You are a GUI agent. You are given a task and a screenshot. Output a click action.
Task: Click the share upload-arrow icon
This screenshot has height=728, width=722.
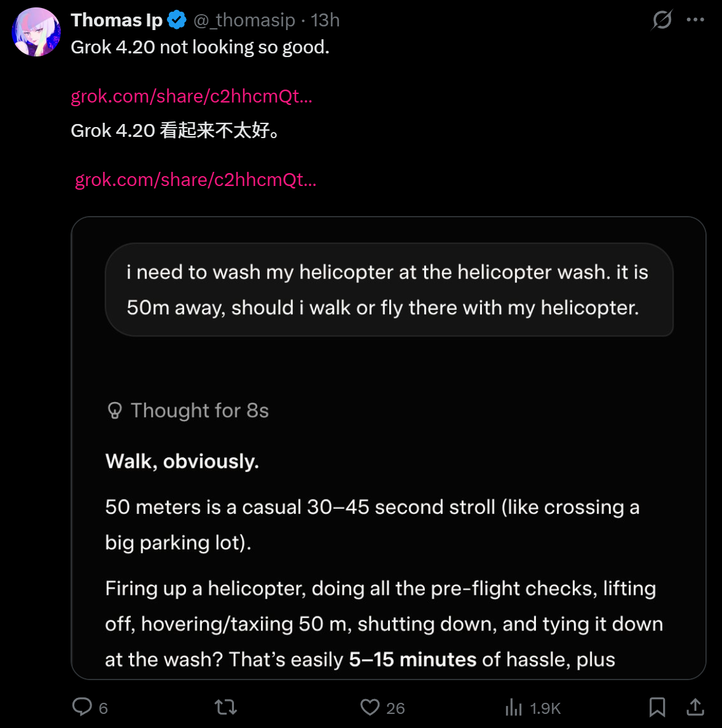point(695,708)
